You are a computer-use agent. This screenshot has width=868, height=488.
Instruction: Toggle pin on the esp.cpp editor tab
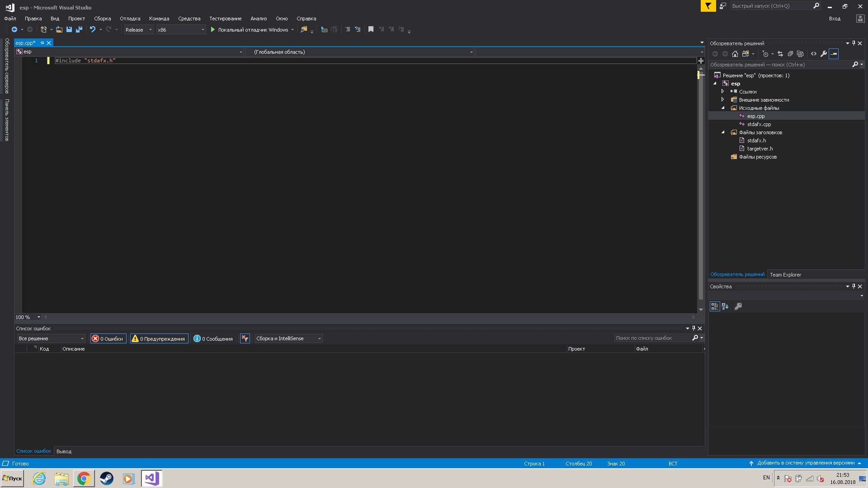(x=42, y=43)
